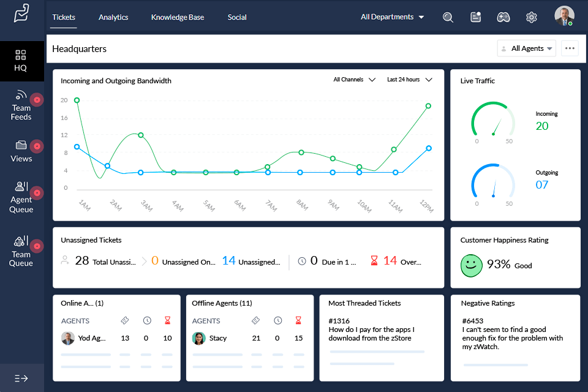Expand the sidebar with the bottom arrow
The height and width of the screenshot is (392, 588).
pyautogui.click(x=22, y=378)
